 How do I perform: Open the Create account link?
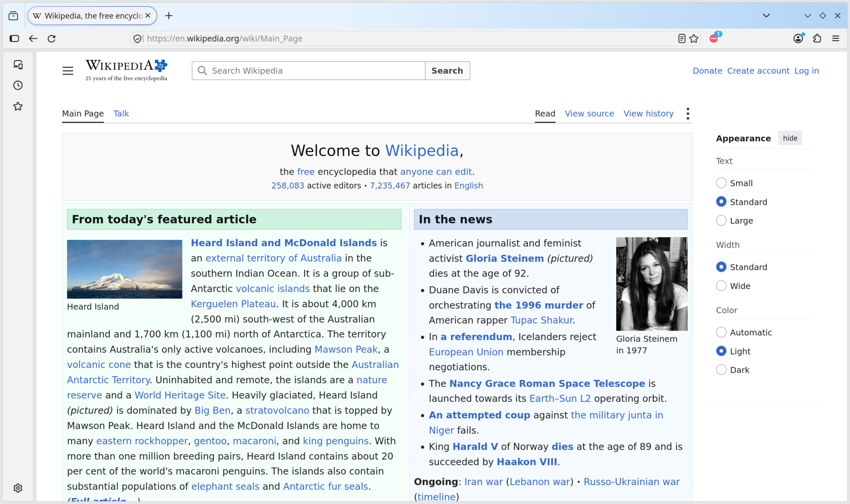[x=758, y=71]
